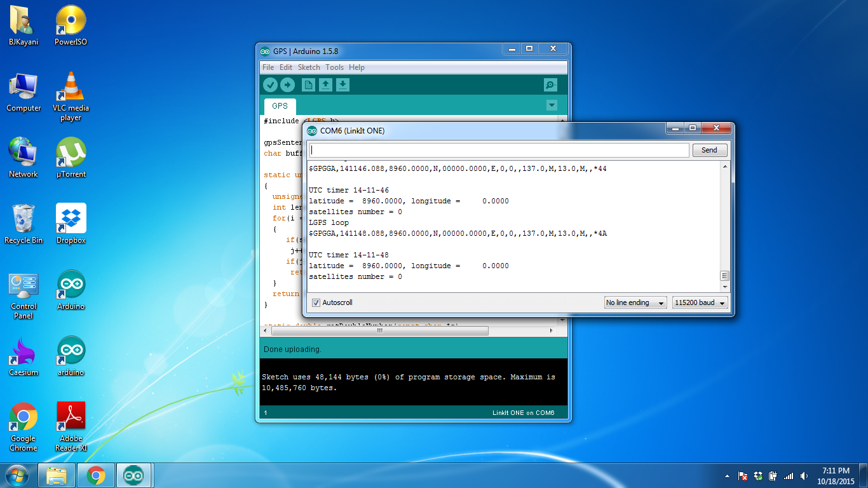
Task: Open File Explorer from the taskbar
Action: point(57,475)
